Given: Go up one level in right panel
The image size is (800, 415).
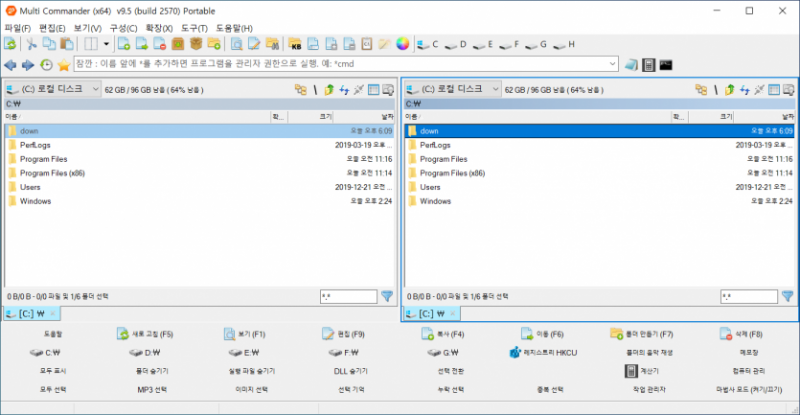Looking at the screenshot, I should pyautogui.click(x=730, y=90).
